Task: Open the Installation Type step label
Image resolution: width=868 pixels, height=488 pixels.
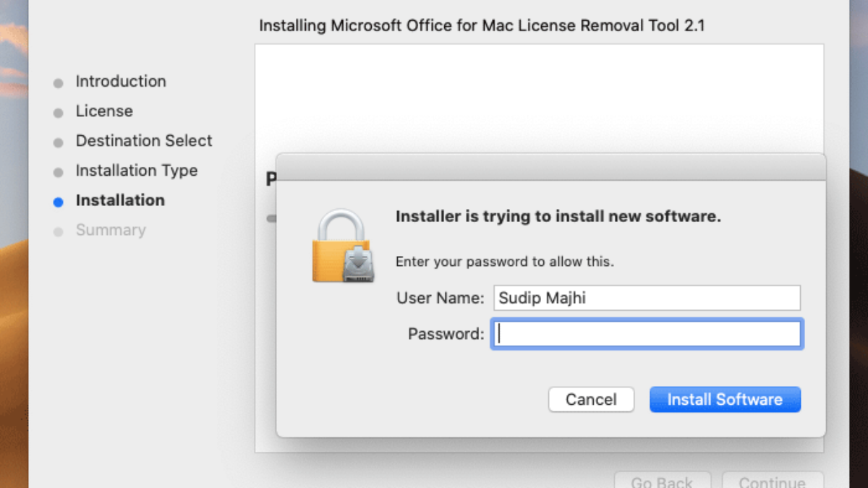Action: [x=137, y=171]
